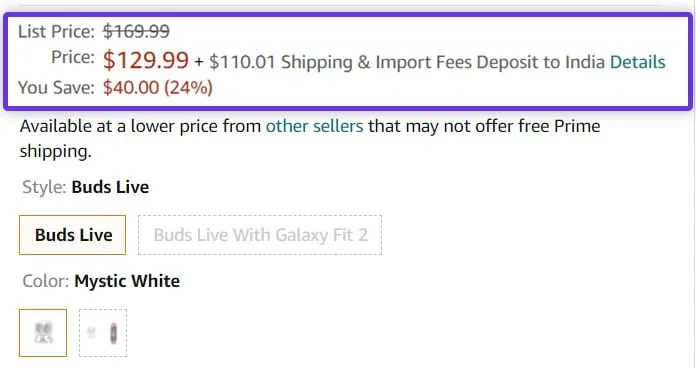Select the Buds Live style option
The width and height of the screenshot is (696, 368).
click(x=72, y=235)
